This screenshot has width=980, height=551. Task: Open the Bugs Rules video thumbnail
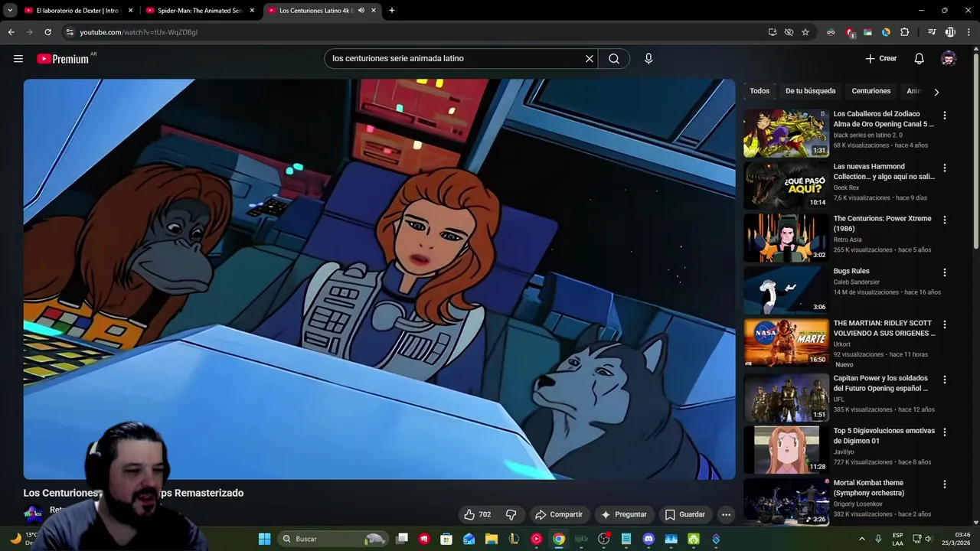pyautogui.click(x=786, y=290)
